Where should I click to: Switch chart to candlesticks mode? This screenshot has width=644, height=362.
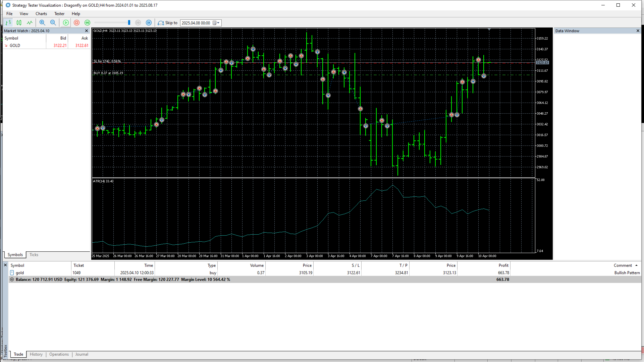[x=19, y=23]
